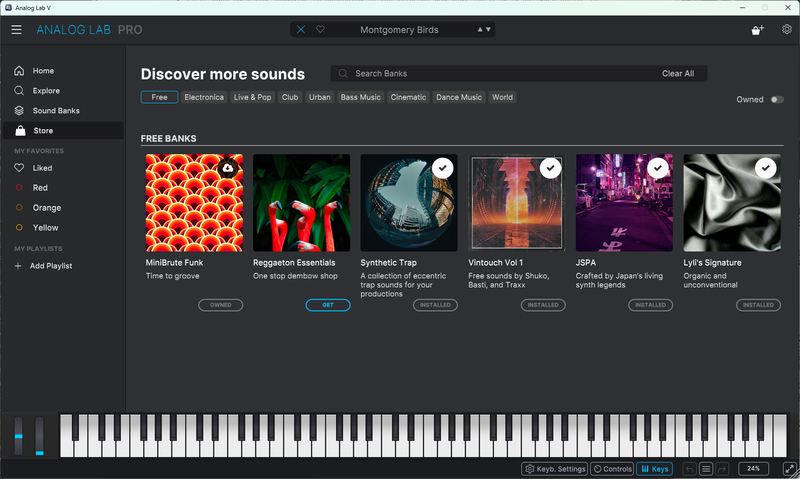Click the modulation wheel
Viewport: 800px width, 479px height.
pos(39,436)
